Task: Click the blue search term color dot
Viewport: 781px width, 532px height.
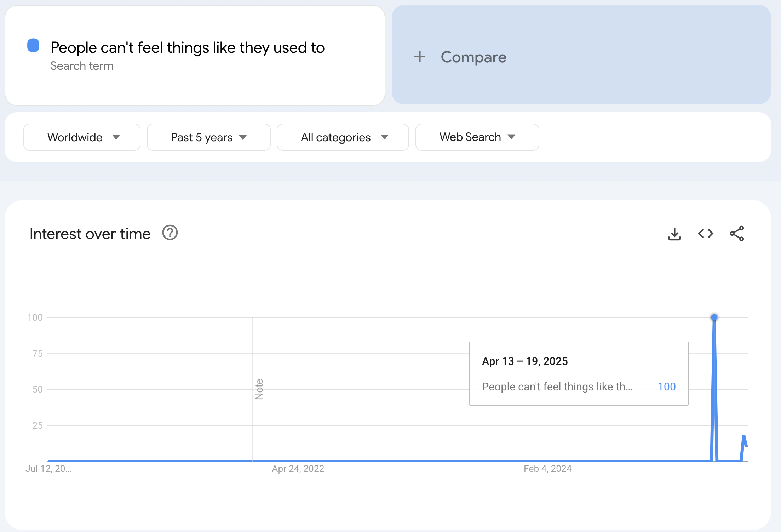Action: [33, 46]
